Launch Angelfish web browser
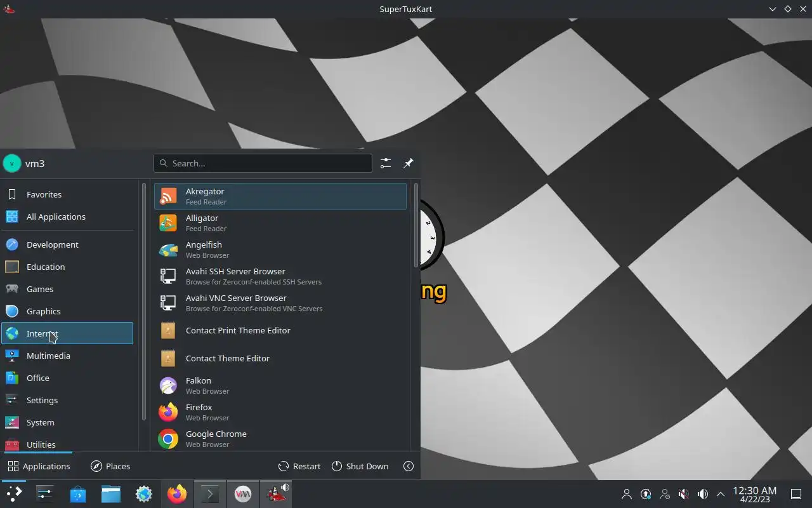Image resolution: width=812 pixels, height=508 pixels. coord(280,250)
